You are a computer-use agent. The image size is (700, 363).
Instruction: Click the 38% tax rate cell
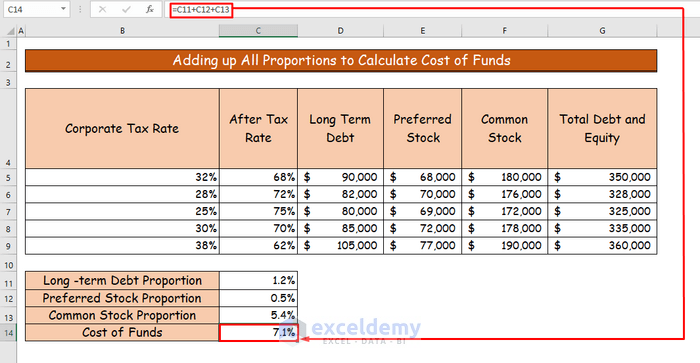[x=122, y=246]
